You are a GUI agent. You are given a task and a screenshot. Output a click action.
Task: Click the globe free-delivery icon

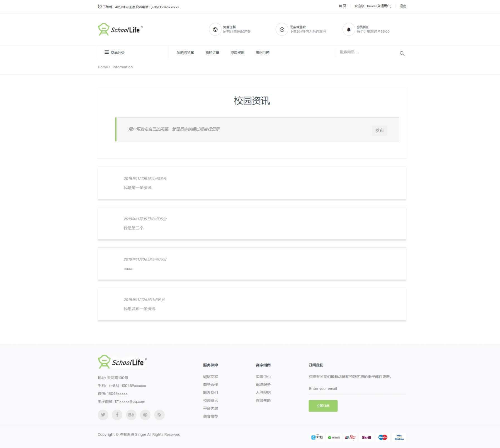(215, 29)
